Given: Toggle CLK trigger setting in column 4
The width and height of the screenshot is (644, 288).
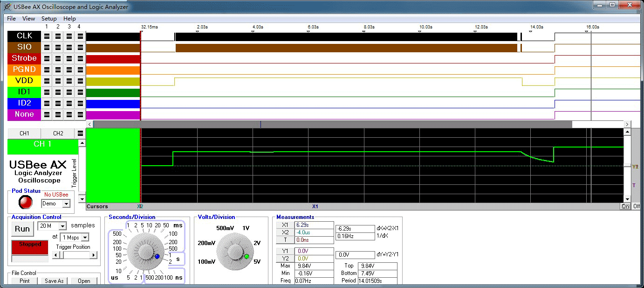Looking at the screenshot, I should pyautogui.click(x=80, y=36).
